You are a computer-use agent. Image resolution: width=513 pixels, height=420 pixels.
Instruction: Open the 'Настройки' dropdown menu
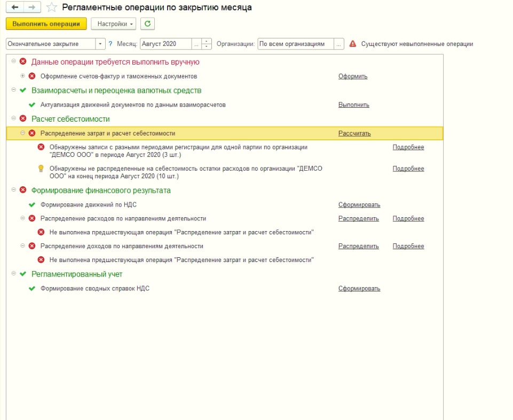coord(113,24)
